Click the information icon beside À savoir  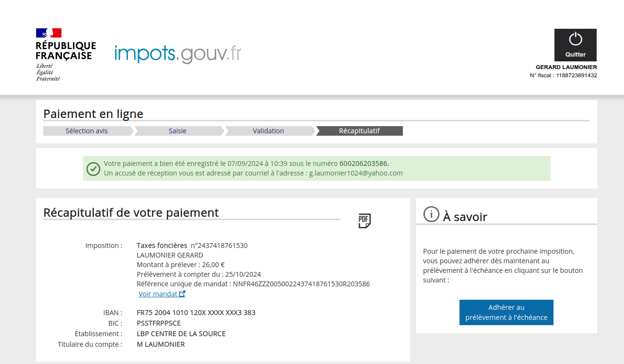click(x=431, y=214)
